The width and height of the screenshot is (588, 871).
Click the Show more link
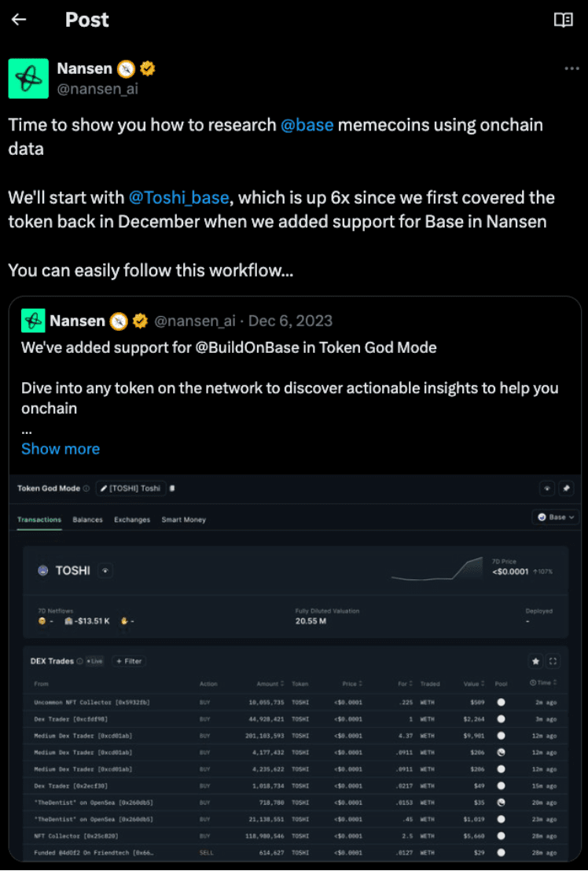(61, 449)
